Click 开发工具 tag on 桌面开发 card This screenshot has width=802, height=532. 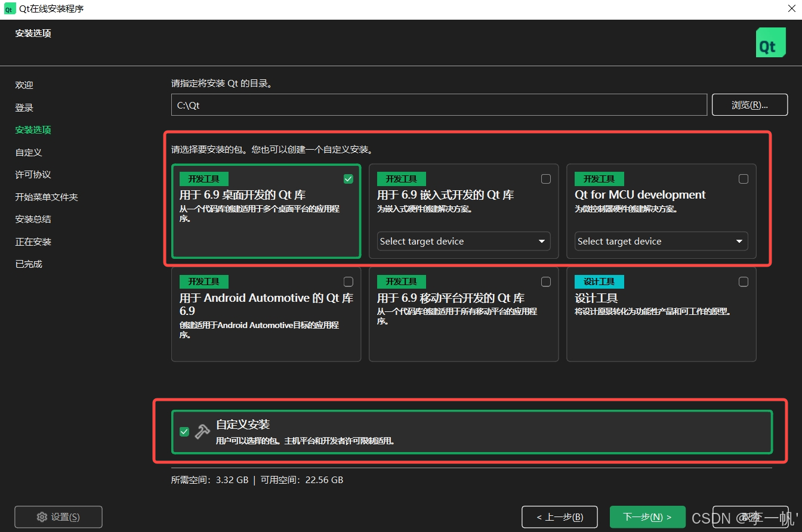point(204,179)
